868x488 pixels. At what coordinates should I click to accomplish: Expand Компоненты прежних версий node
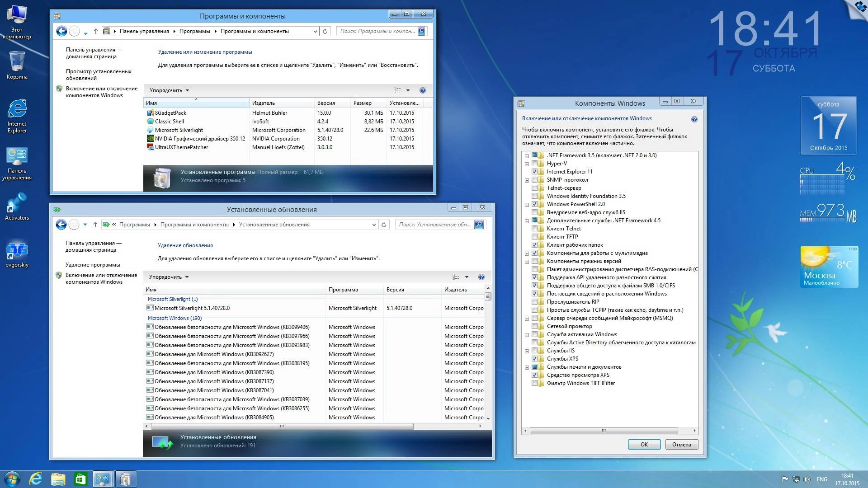pos(527,262)
